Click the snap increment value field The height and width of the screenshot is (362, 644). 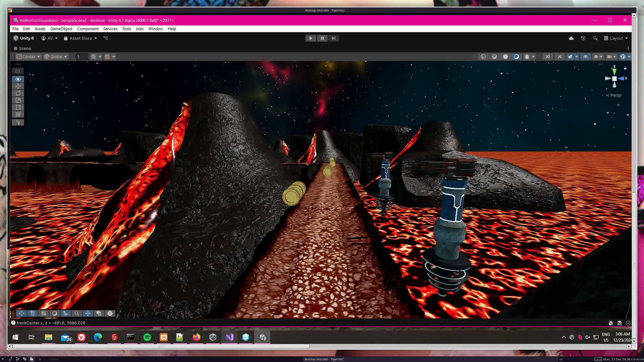pyautogui.click(x=82, y=57)
